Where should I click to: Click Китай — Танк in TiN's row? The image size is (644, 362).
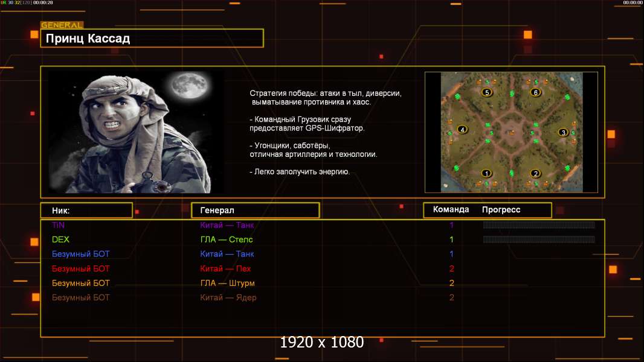click(x=227, y=225)
